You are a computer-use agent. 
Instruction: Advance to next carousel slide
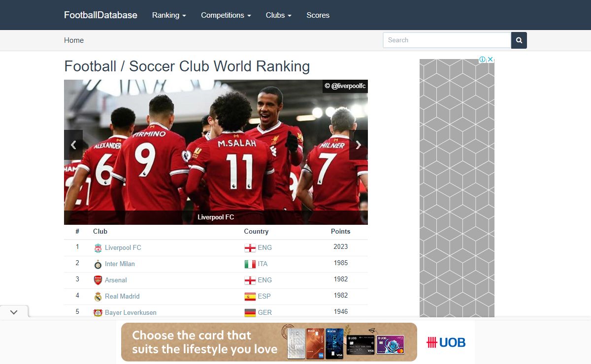(359, 145)
